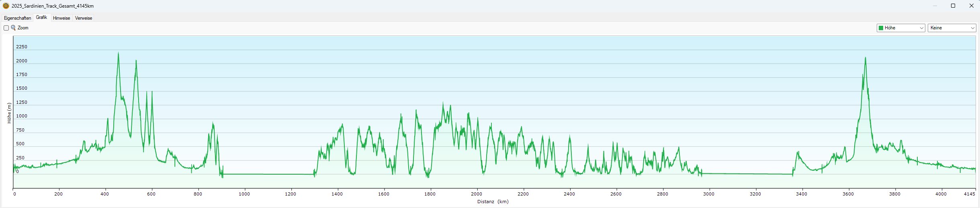980x208 pixels.
Task: Click the magnifier icon next to Zoom
Action: coord(13,28)
